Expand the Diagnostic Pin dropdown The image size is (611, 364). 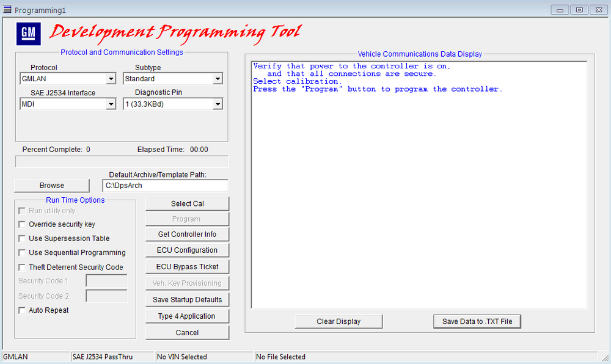tap(218, 104)
